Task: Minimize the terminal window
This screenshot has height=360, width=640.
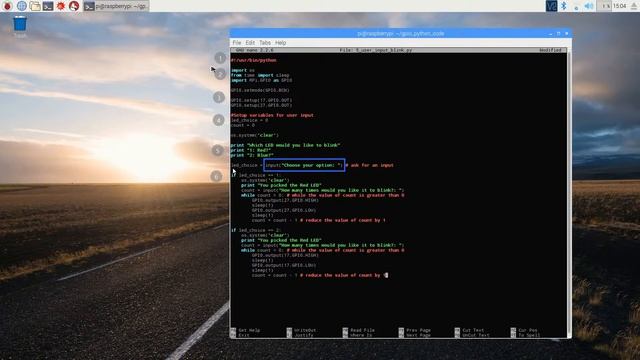Action: pos(550,33)
